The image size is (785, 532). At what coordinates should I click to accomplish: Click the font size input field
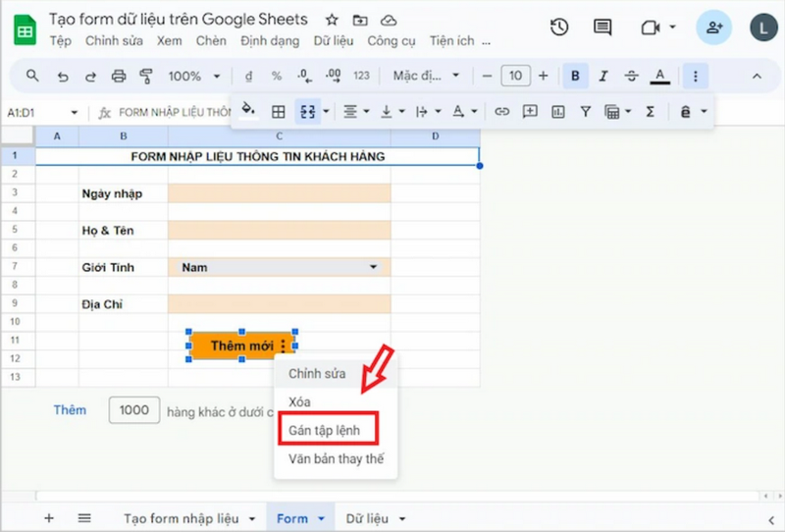click(515, 76)
